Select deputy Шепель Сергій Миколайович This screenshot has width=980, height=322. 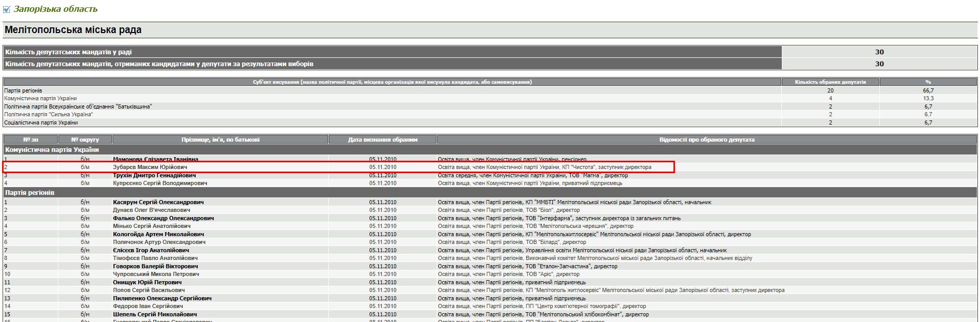coord(154,314)
